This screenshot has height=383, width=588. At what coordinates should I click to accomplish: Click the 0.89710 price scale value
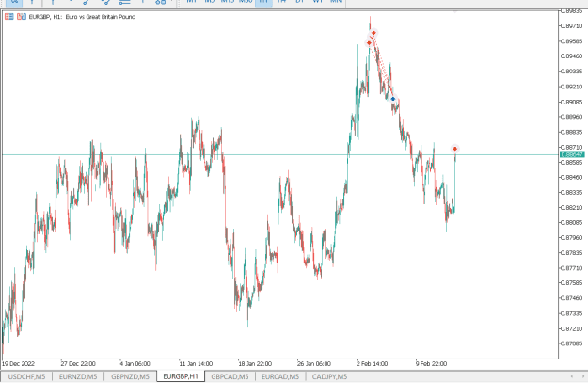pyautogui.click(x=572, y=26)
